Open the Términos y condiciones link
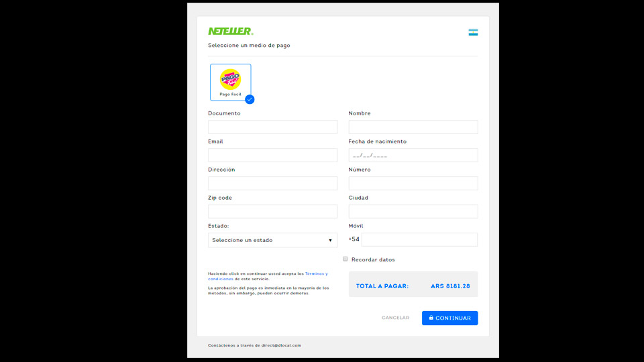 click(268, 276)
